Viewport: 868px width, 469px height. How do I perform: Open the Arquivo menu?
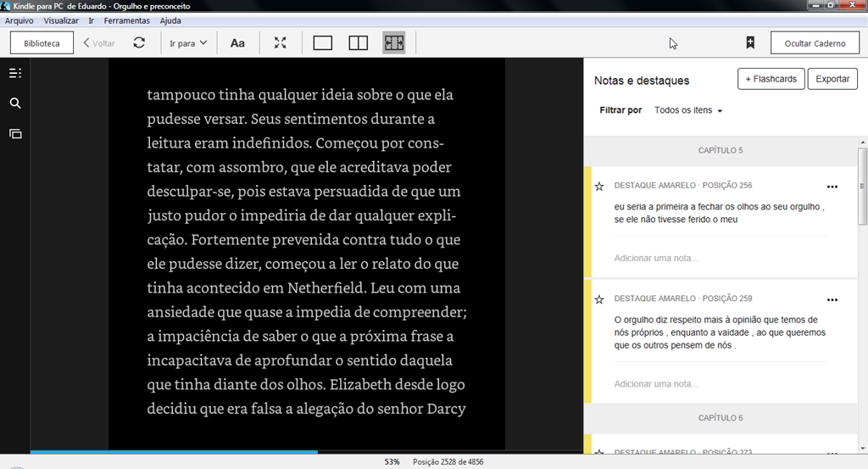tap(19, 20)
